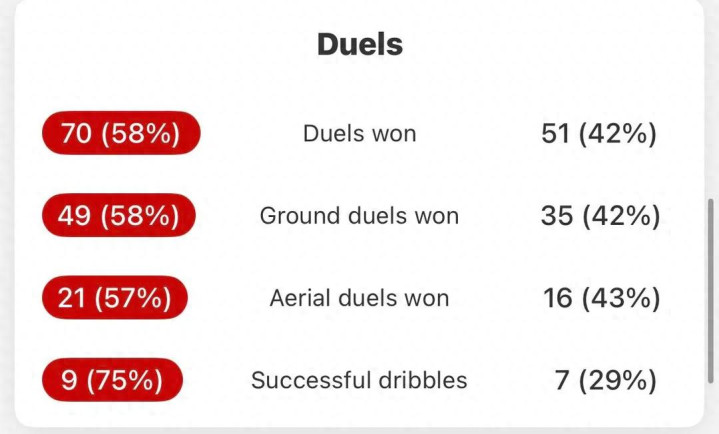Select the 16 (43%) aerial duels value
The width and height of the screenshot is (719, 434).
pyautogui.click(x=602, y=298)
